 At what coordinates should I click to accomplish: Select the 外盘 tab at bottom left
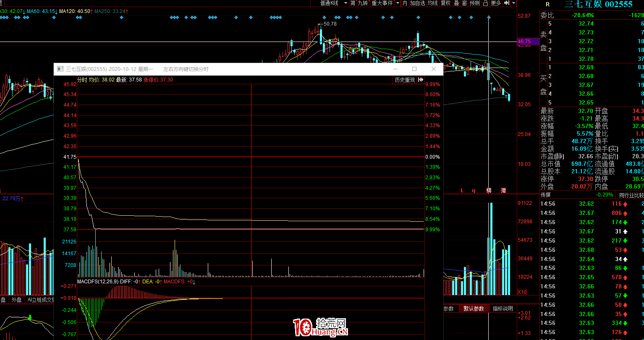click(16, 300)
